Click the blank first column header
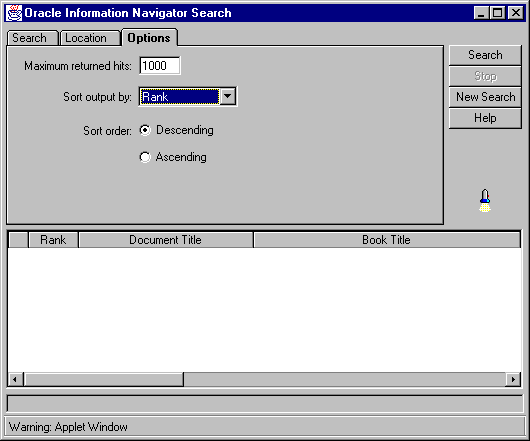Screen dimensions: 530x441 coord(18,240)
